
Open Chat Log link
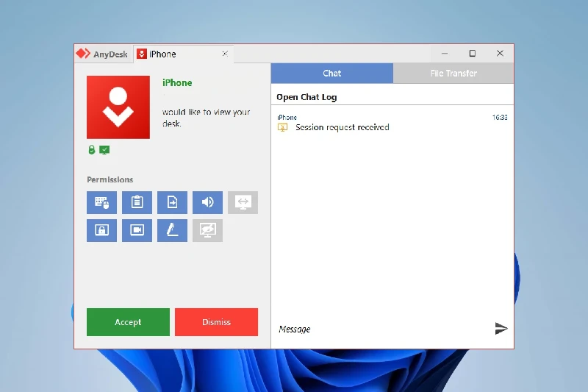pyautogui.click(x=306, y=97)
